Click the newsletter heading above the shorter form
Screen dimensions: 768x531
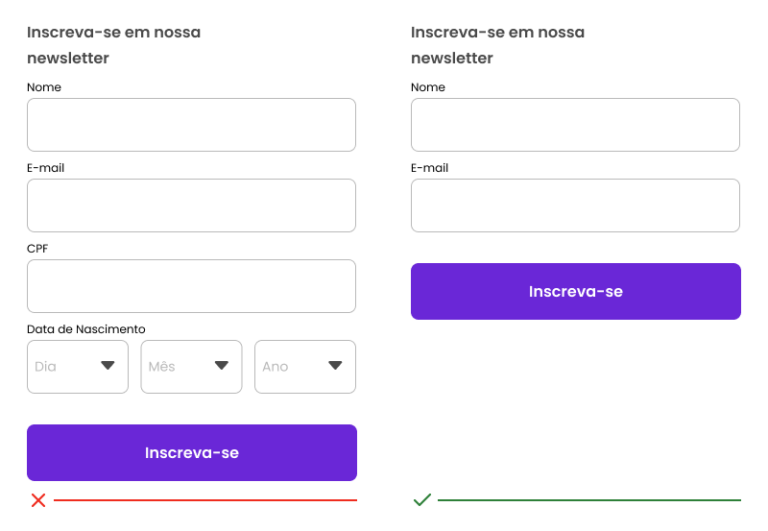(x=497, y=45)
